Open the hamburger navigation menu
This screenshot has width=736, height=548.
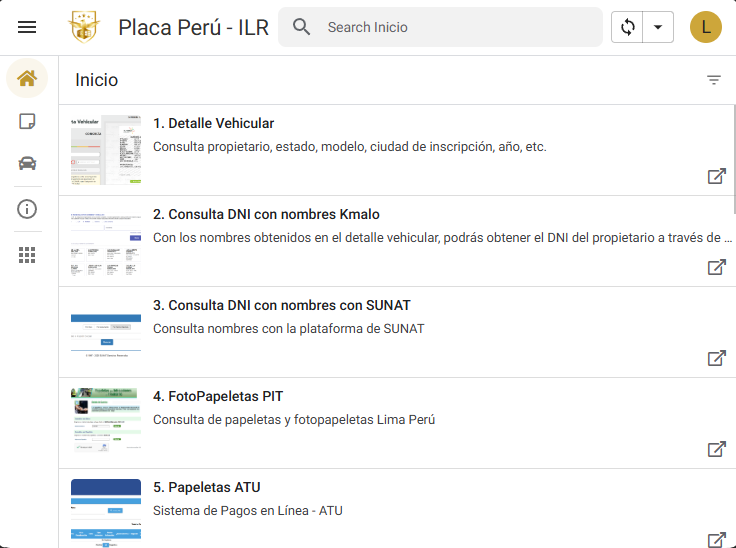pos(27,27)
